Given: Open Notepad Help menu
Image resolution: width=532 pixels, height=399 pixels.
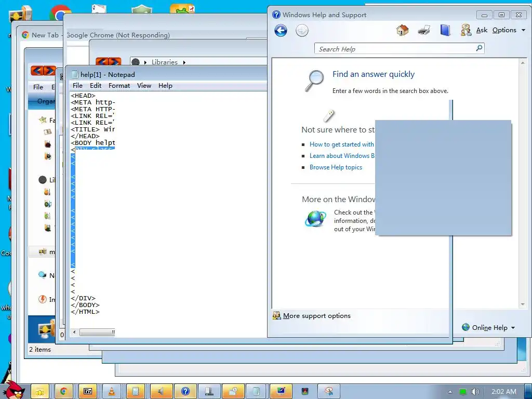Looking at the screenshot, I should coord(165,86).
